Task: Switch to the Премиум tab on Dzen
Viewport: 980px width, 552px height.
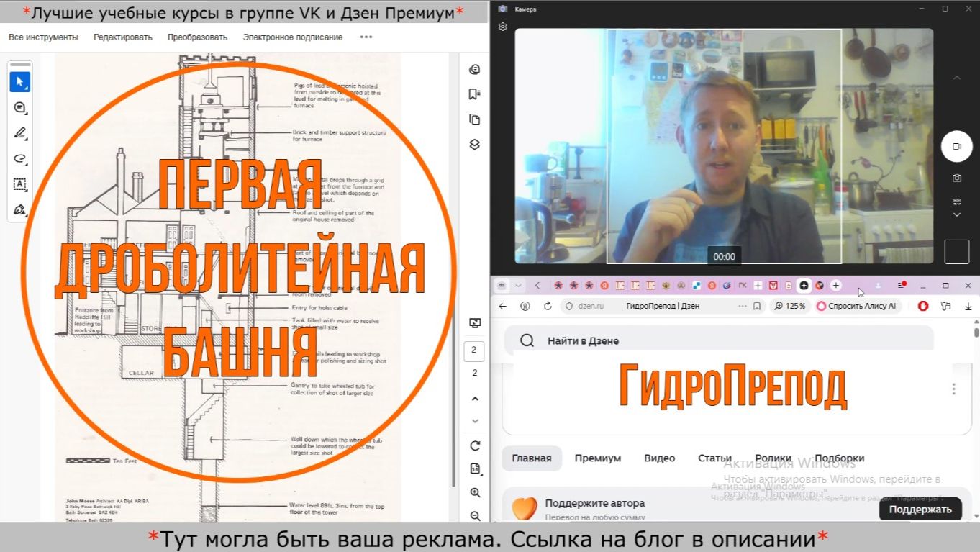Action: click(x=598, y=458)
